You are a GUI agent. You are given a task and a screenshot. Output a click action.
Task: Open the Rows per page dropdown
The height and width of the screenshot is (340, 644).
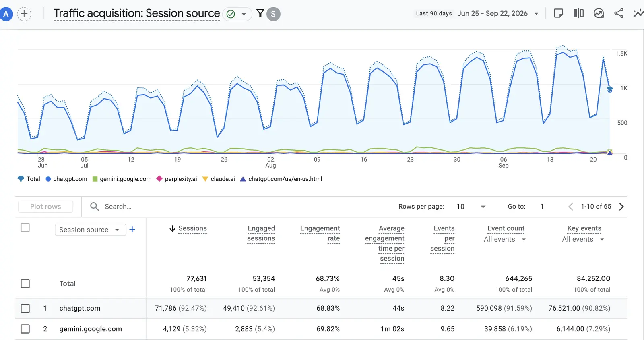coord(471,207)
